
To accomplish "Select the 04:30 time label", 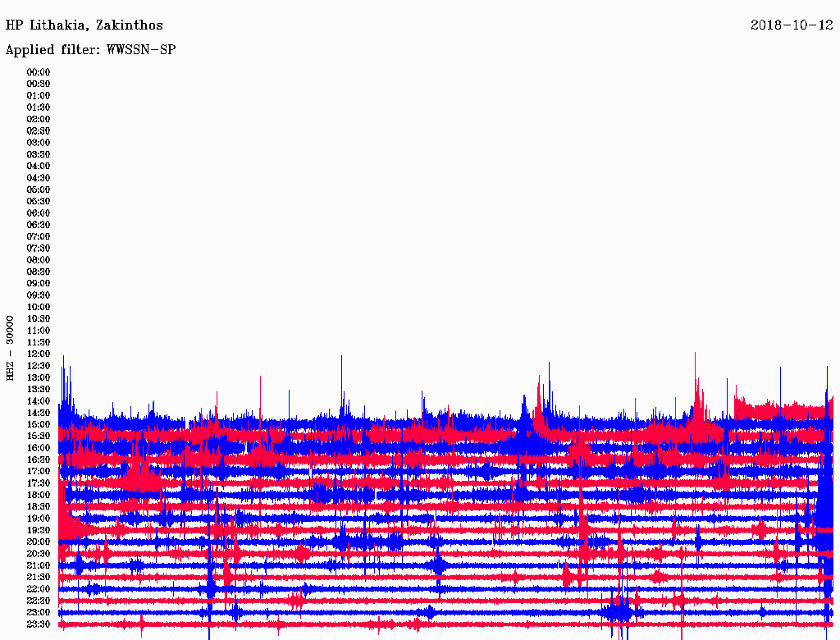I will [39, 177].
